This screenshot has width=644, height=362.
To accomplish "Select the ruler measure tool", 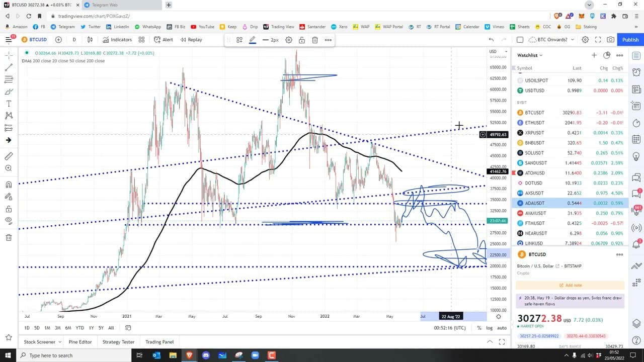I will coord(9,156).
